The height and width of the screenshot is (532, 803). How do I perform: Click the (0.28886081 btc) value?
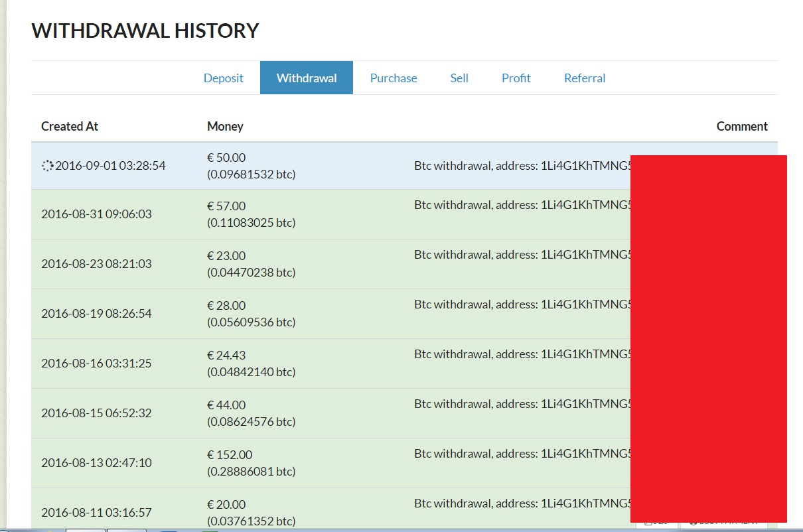[252, 472]
